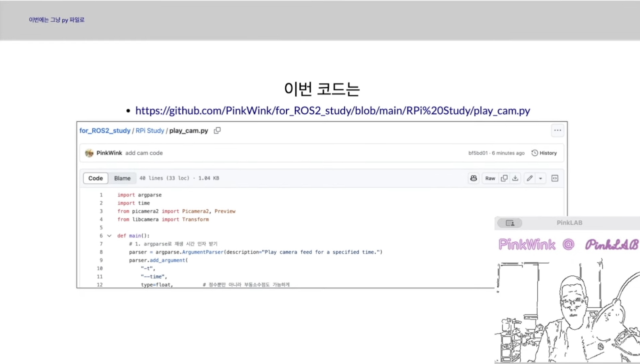Click the pencil edit file icon
The width and height of the screenshot is (640, 364).
pos(530,178)
